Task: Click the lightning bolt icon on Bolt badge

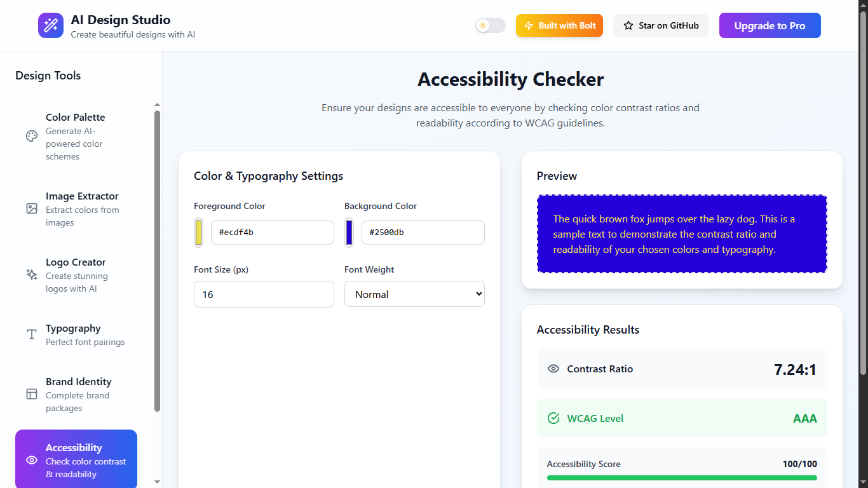Action: 528,26
